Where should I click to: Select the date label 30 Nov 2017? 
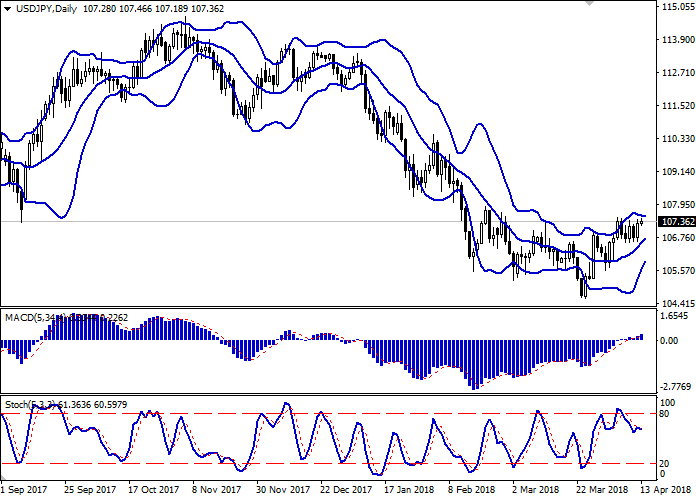[283, 490]
